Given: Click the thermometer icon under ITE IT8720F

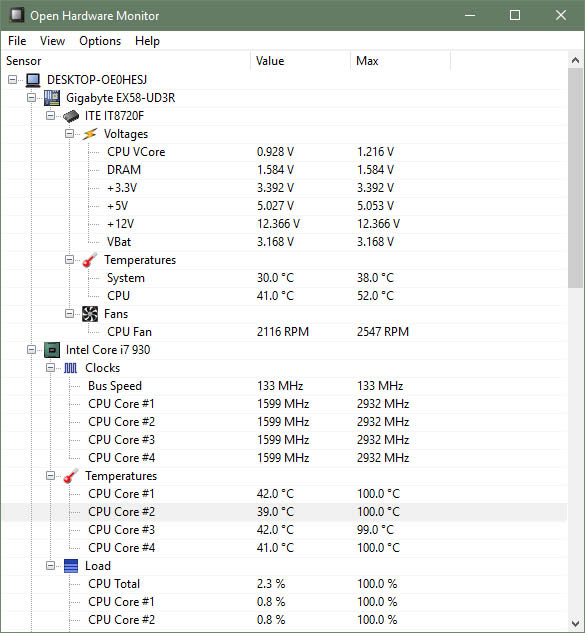Looking at the screenshot, I should coord(90,260).
